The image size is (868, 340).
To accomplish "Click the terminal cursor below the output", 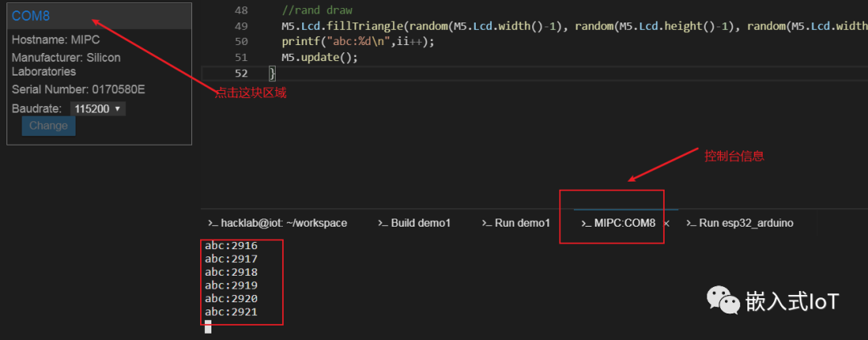I will point(208,326).
